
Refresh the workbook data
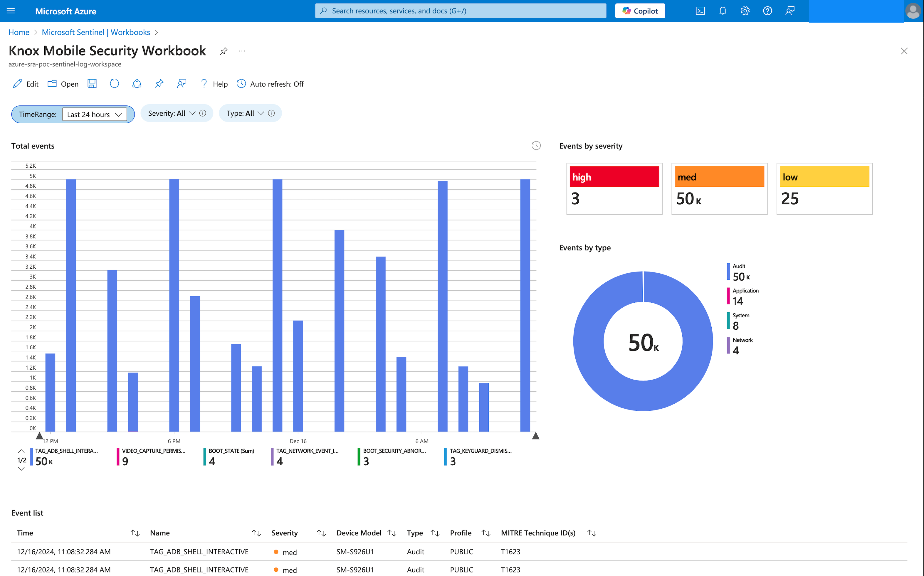114,83
